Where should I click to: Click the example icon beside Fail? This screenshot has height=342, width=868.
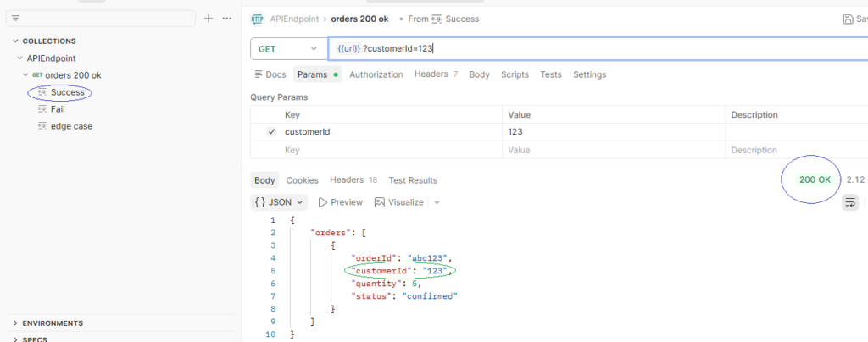click(x=42, y=109)
